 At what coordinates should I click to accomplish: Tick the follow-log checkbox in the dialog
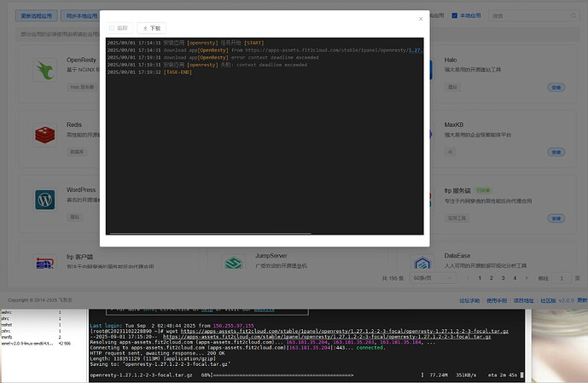[112, 28]
